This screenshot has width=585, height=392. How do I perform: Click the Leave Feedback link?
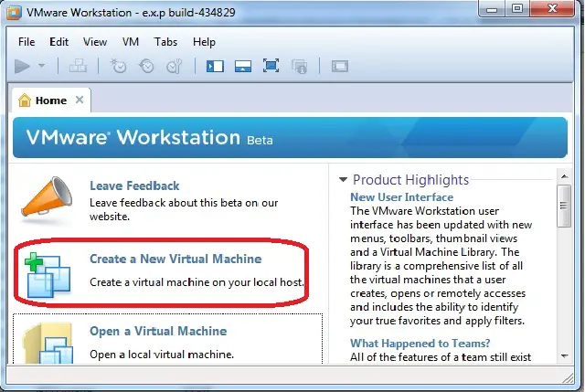[134, 185]
